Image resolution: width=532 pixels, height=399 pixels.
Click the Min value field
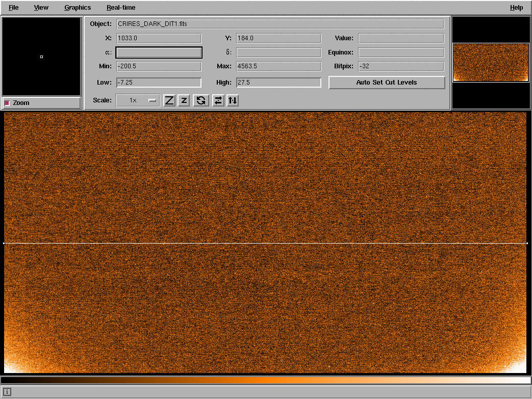(x=159, y=66)
